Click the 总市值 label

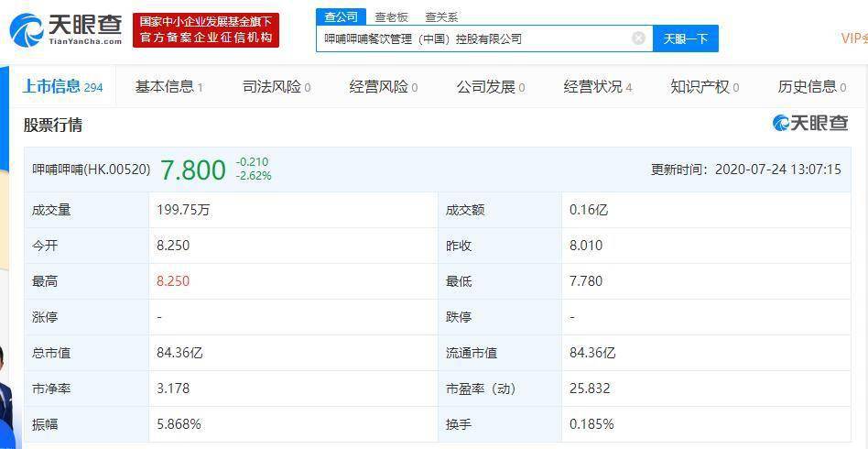pos(51,353)
